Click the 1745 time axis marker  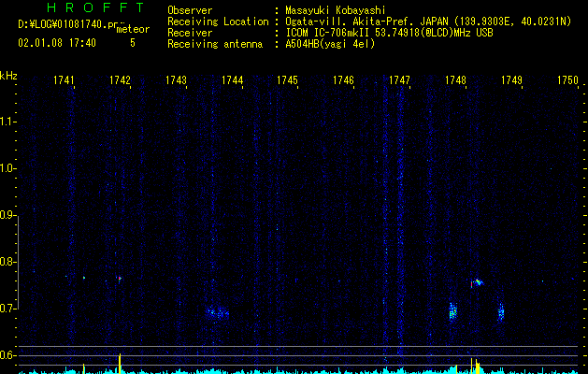tap(287, 80)
